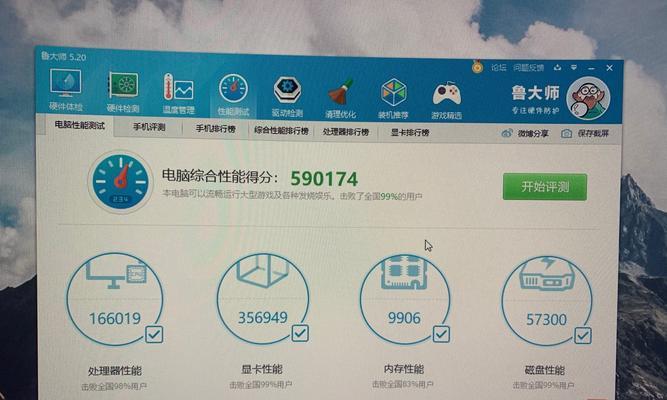Click the 显卡性能 label

tap(262, 369)
